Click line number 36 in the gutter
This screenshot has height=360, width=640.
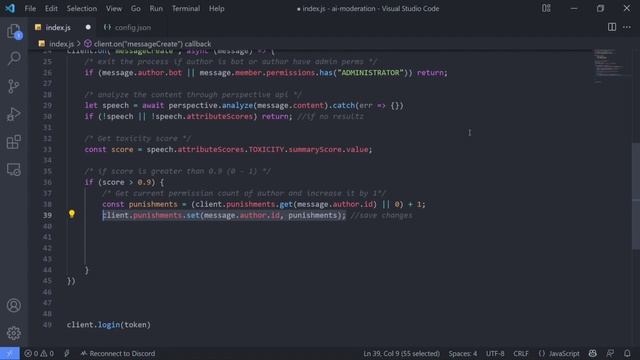point(47,182)
